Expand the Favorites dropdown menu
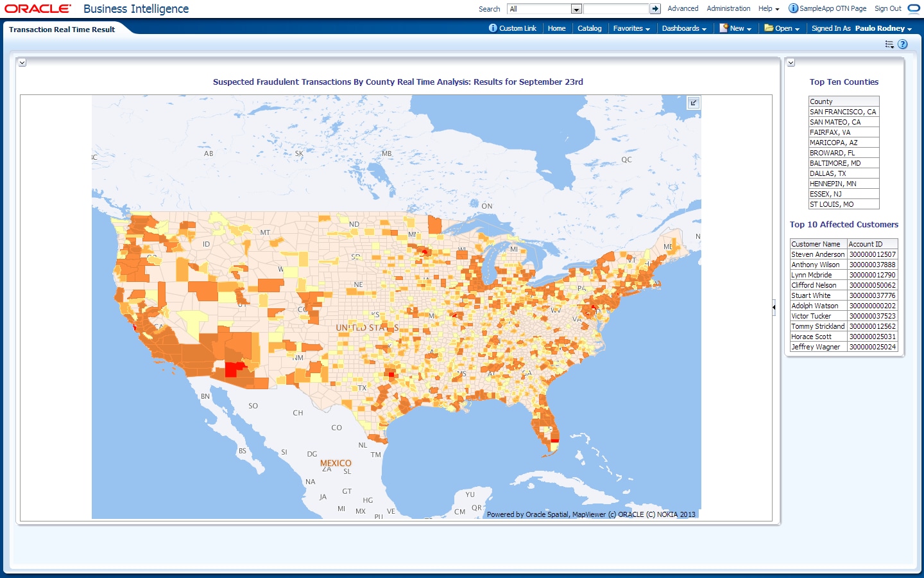The width and height of the screenshot is (924, 578). pos(631,28)
